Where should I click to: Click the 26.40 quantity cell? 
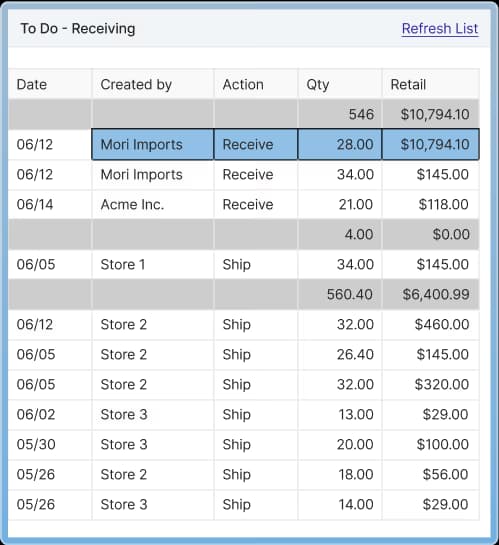coord(340,355)
